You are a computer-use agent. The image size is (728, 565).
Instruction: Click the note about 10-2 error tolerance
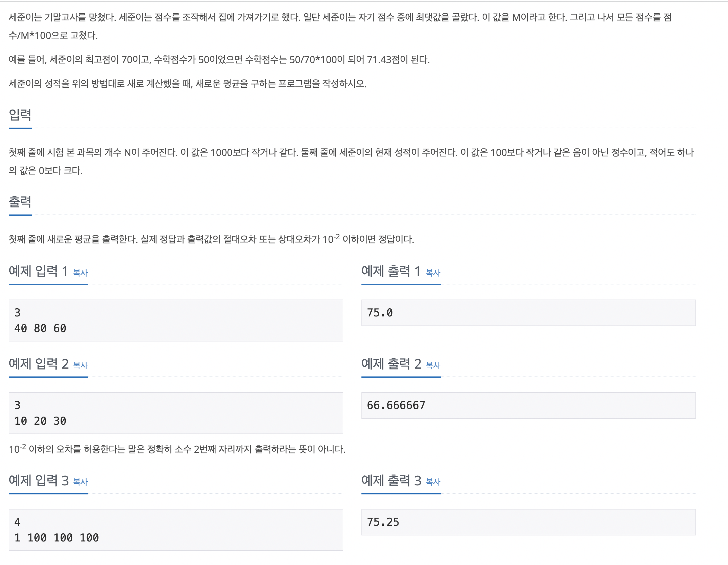point(177,449)
